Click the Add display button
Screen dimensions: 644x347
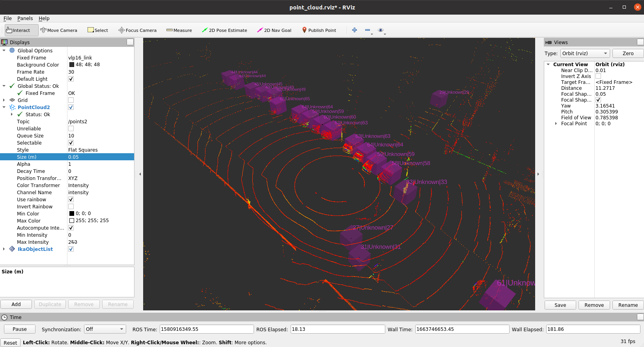tap(16, 304)
